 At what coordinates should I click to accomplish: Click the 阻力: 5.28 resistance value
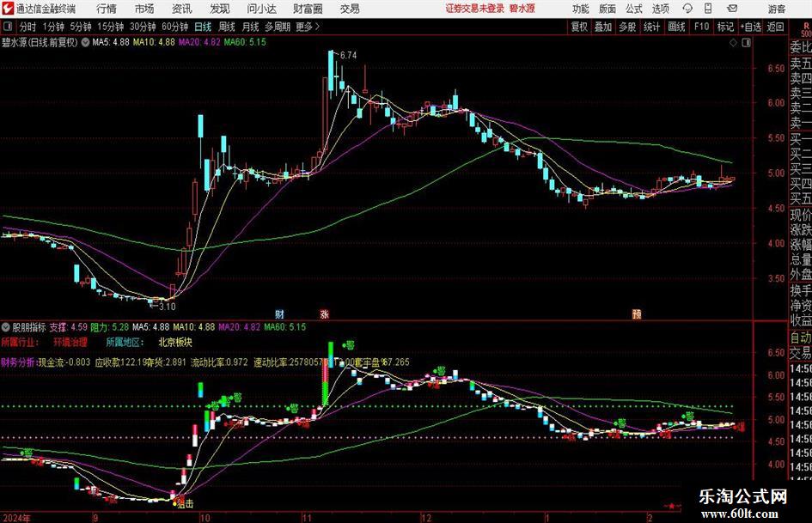[109, 327]
